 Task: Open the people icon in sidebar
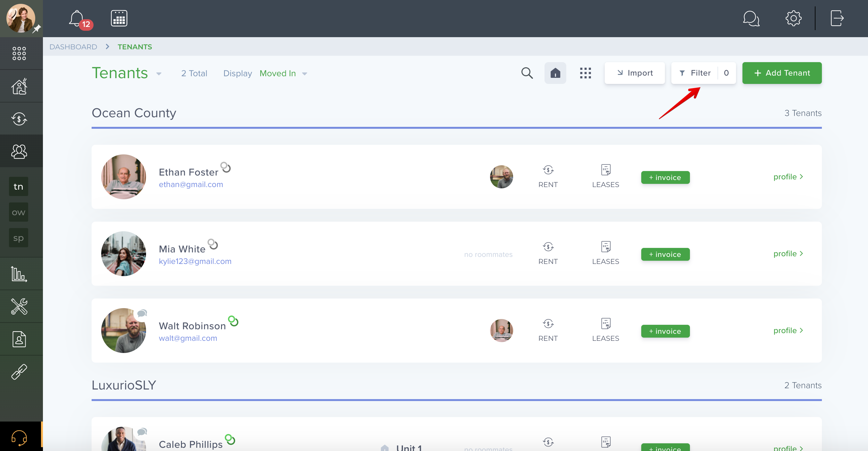(x=19, y=151)
